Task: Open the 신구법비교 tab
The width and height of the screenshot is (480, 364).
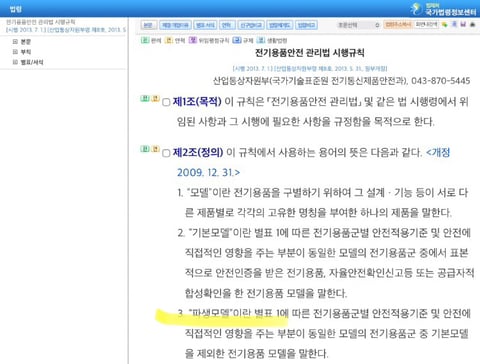Action: pos(252,25)
